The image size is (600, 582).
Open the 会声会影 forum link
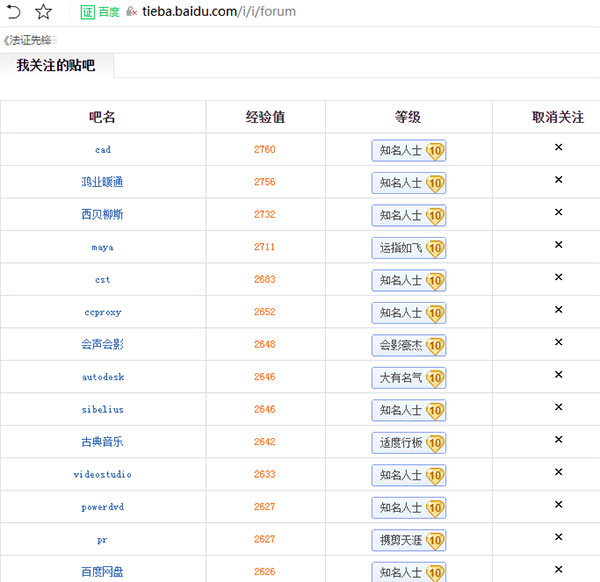click(x=102, y=344)
